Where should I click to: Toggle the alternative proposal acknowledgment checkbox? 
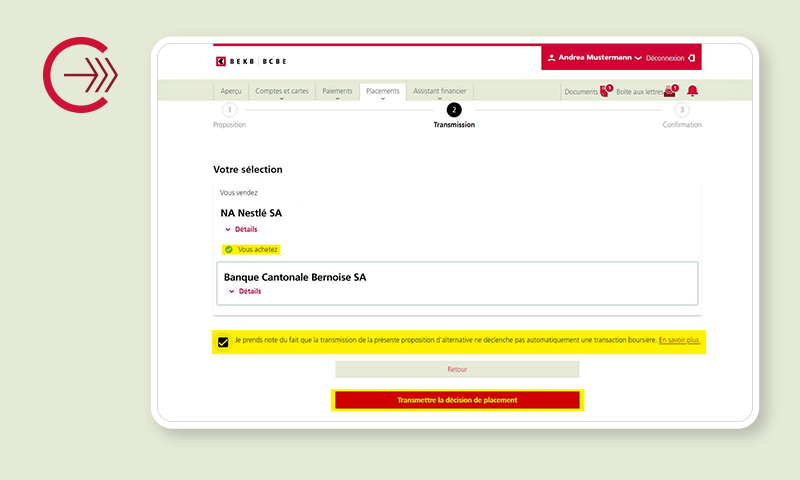pos(223,342)
